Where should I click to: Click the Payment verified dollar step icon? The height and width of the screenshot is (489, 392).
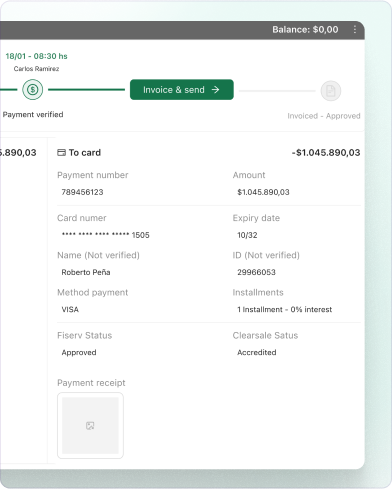[33, 89]
